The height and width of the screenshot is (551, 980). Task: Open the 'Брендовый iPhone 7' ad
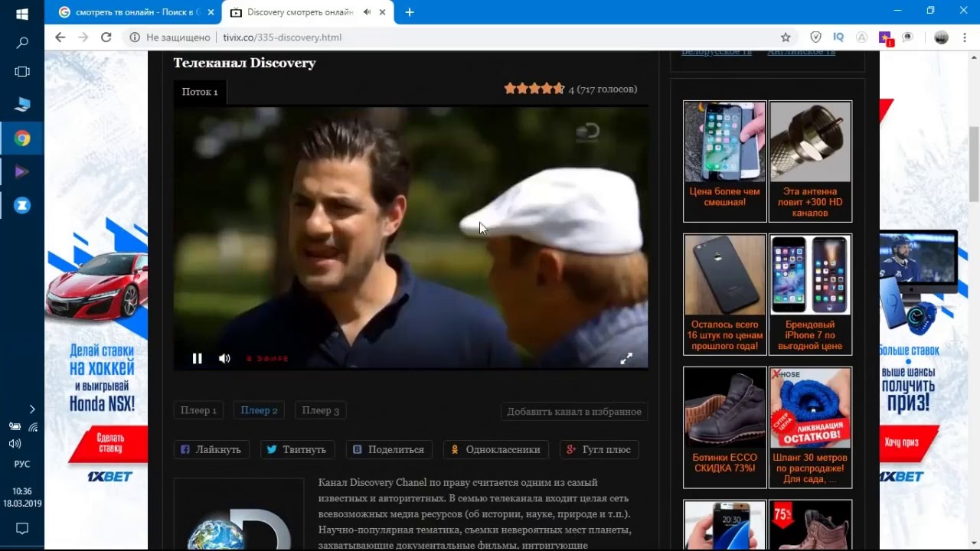(x=810, y=295)
